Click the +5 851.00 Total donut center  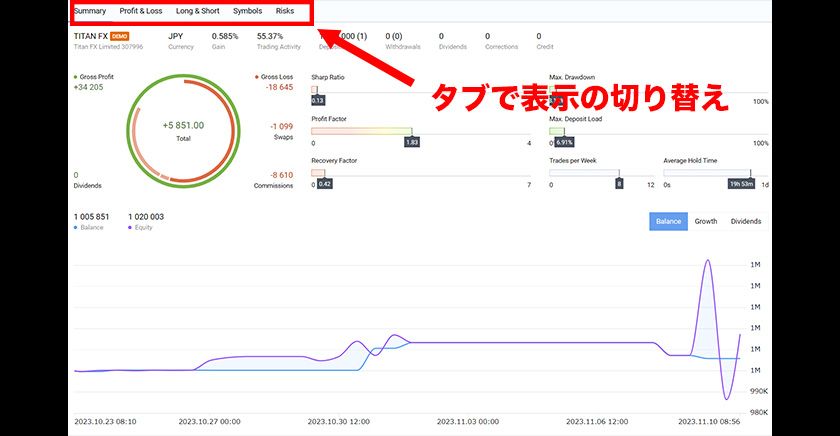183,129
